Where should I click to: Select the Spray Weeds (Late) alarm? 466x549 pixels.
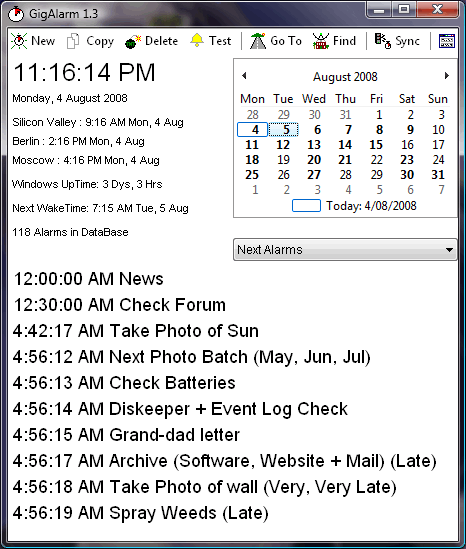tap(141, 513)
